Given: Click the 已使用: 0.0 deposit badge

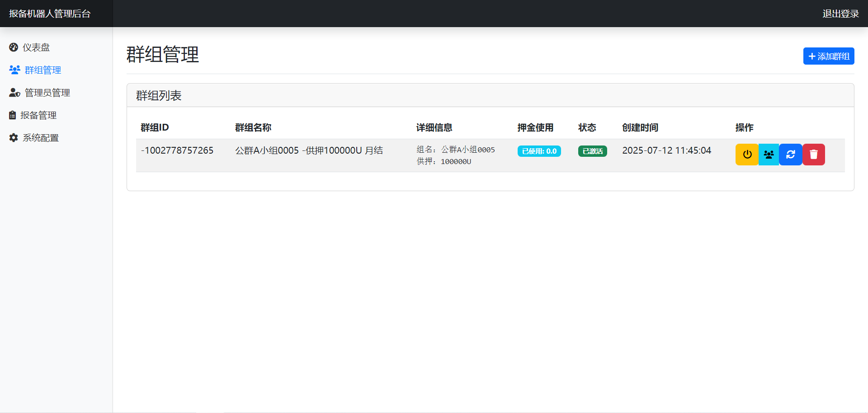Looking at the screenshot, I should coord(539,151).
